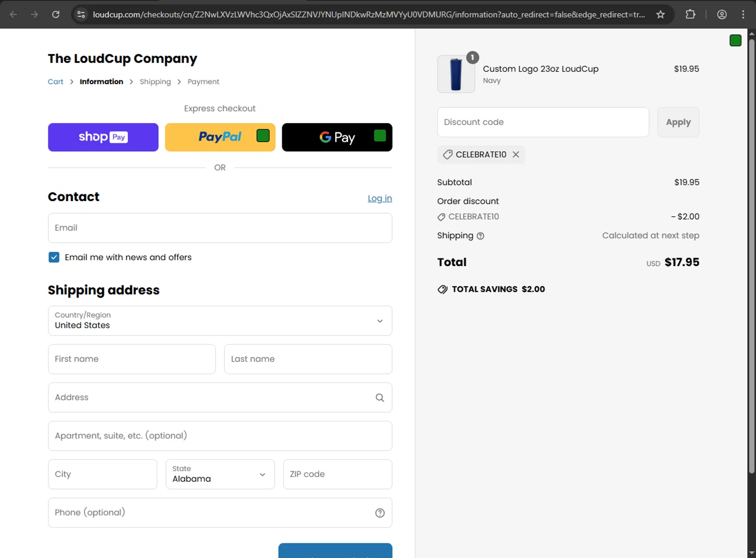Click the Apartment, suite field
This screenshot has width=756, height=558.
point(220,436)
